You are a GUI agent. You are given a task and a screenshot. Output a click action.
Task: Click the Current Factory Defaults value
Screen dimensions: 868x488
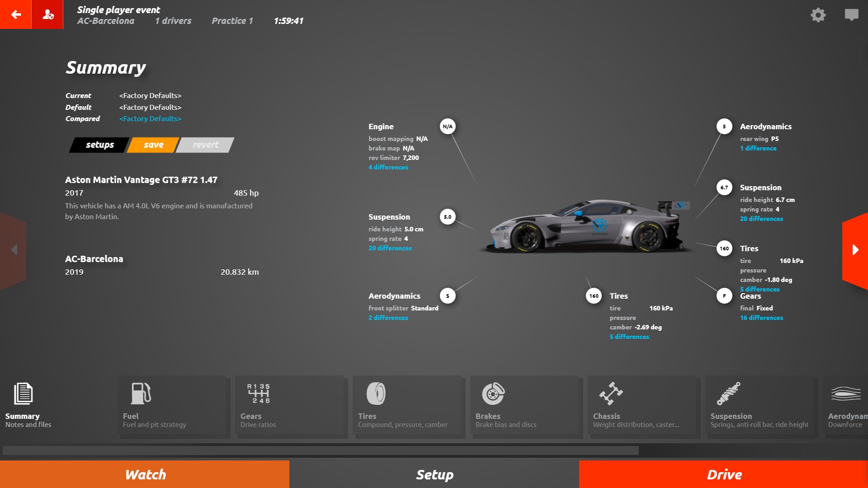coord(150,95)
